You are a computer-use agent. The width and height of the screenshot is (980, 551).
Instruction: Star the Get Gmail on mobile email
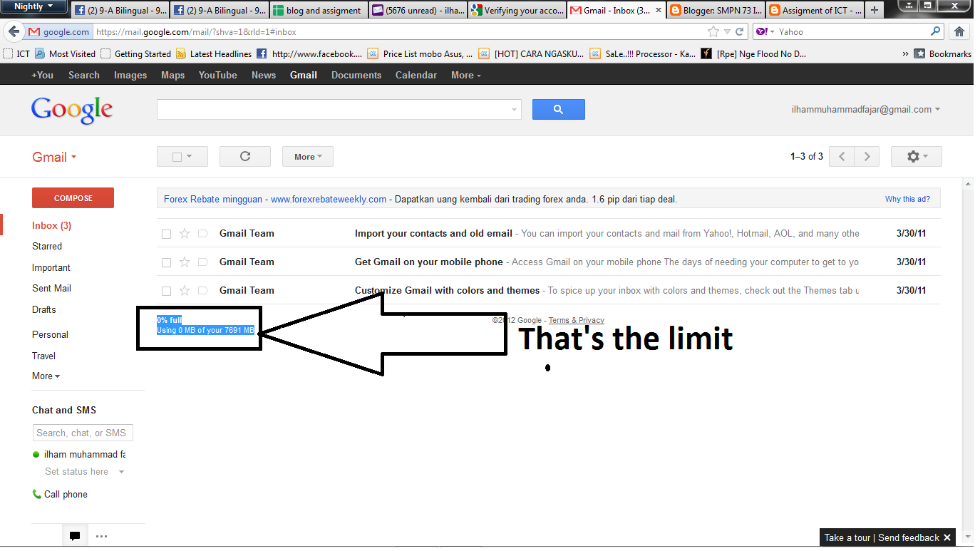pos(185,262)
